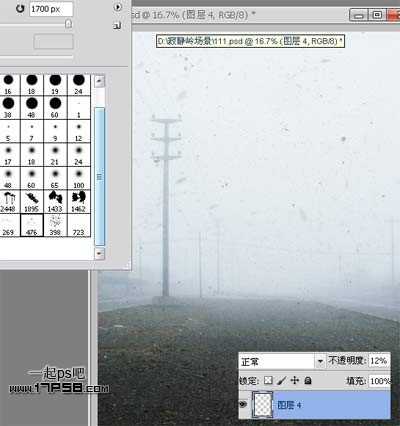Open the brush picker flyout menu arrow
The image size is (400, 426).
(117, 7)
